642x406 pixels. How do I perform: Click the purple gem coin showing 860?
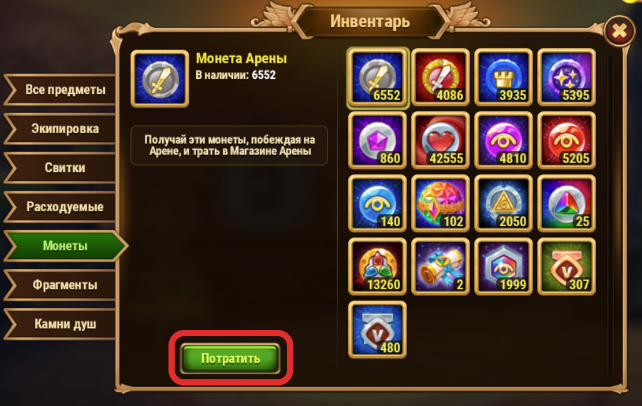point(378,140)
